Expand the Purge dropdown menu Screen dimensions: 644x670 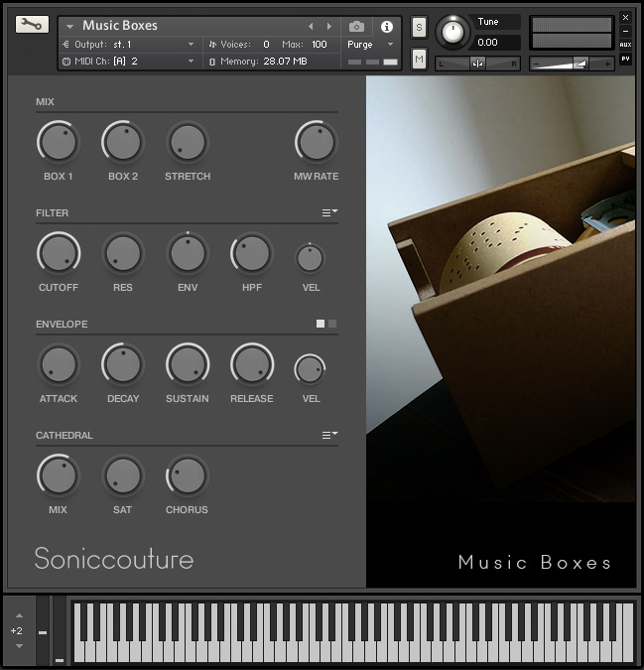(370, 44)
